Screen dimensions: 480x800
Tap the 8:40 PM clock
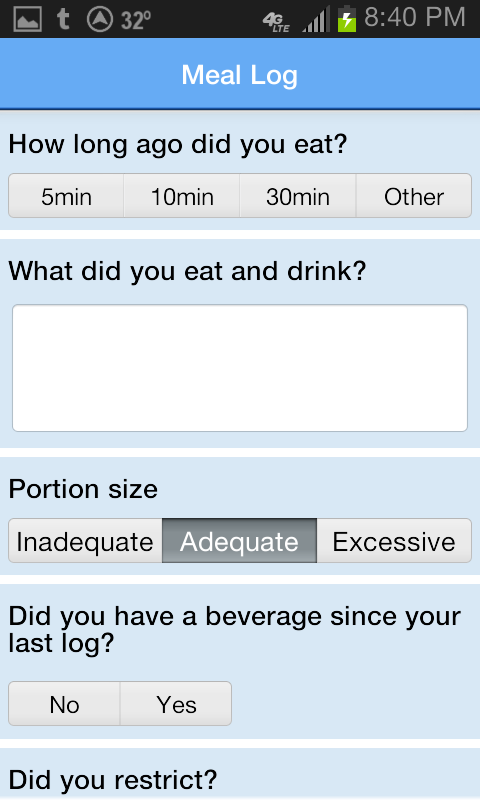[x=415, y=17]
